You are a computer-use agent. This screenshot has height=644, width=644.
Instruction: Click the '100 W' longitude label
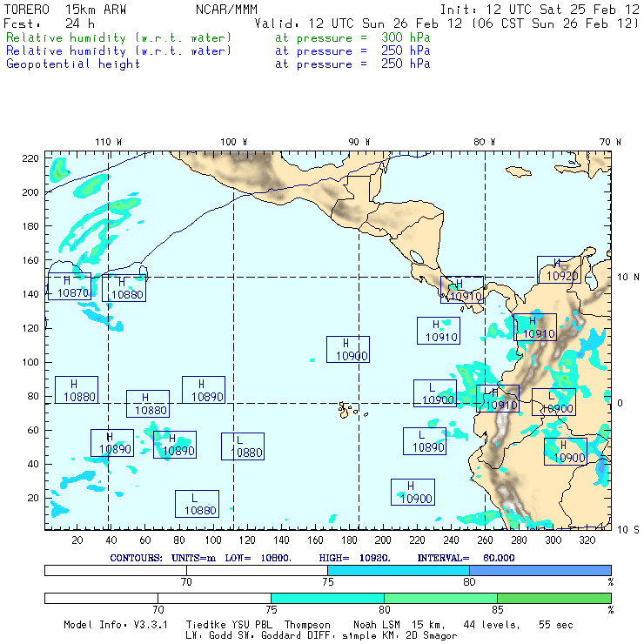pos(234,142)
